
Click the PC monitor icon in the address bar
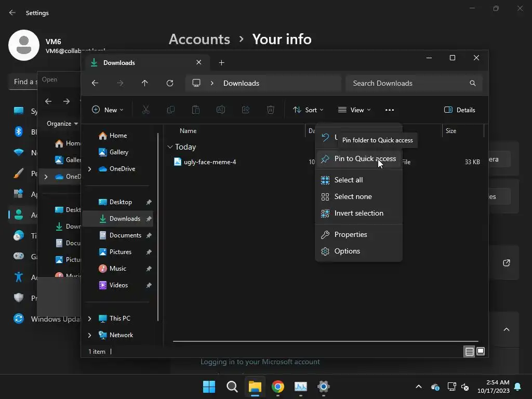[196, 83]
